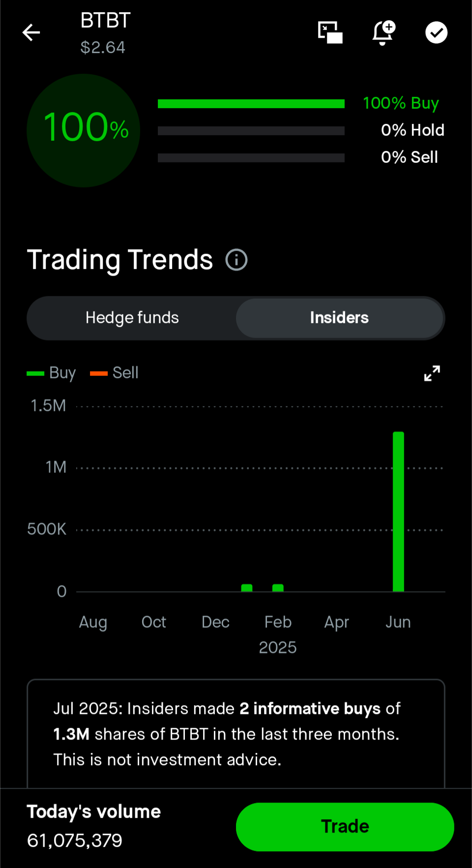Viewport: 472px width, 868px height.
Task: Expand chart to fullscreen
Action: point(432,373)
